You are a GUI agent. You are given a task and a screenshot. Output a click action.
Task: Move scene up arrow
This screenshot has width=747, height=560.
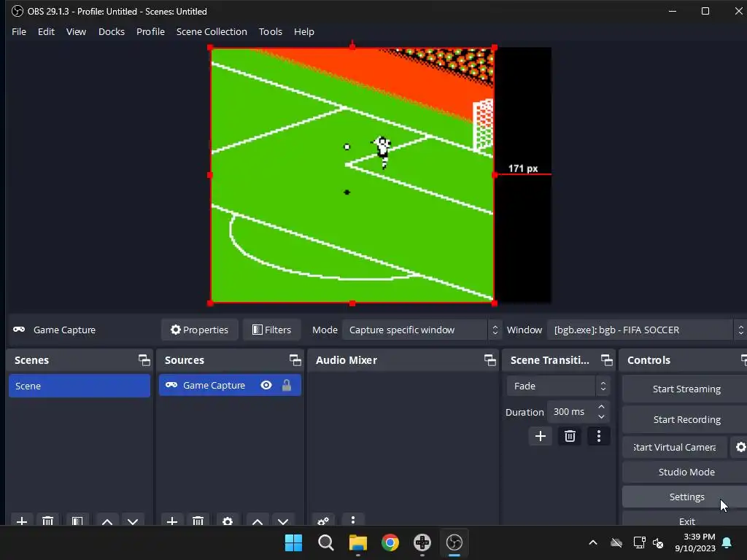(x=107, y=521)
